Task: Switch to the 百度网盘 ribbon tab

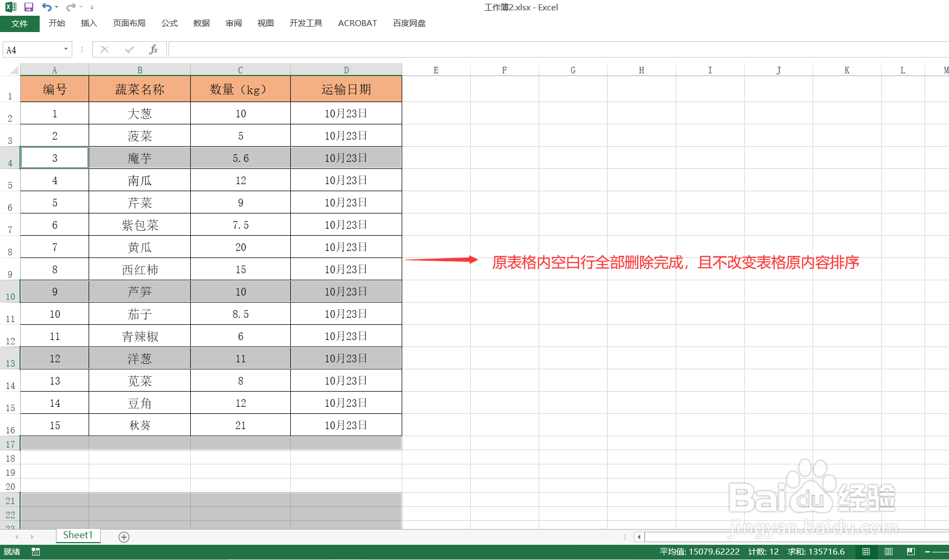Action: (x=409, y=23)
